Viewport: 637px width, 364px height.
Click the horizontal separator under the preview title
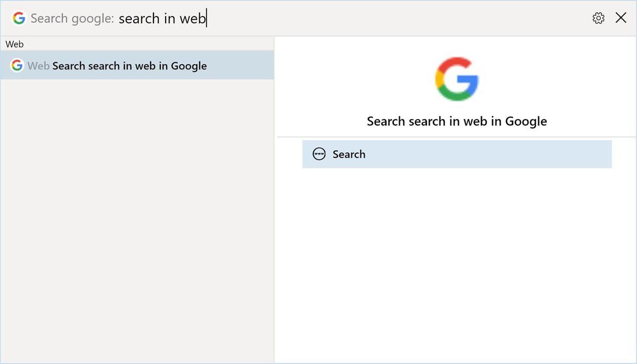coord(457,137)
